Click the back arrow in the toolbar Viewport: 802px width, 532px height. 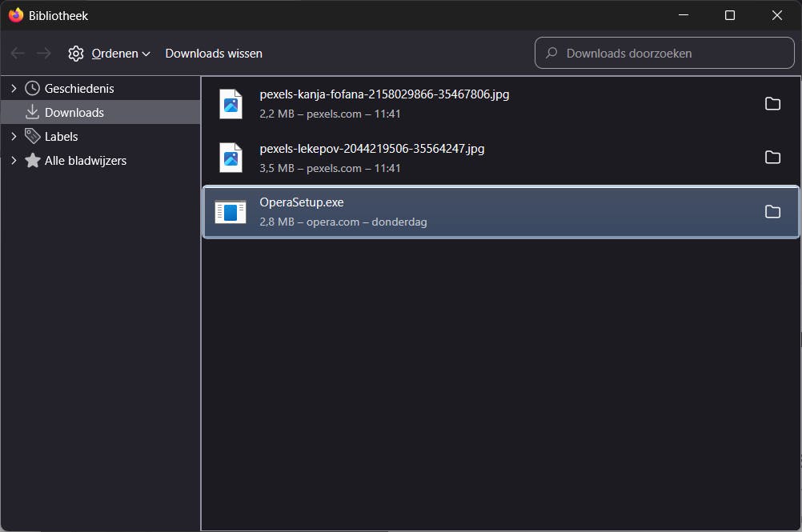pos(18,54)
